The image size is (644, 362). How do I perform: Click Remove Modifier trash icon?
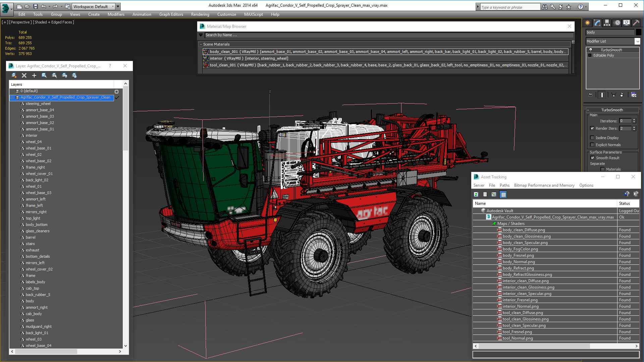click(x=622, y=95)
